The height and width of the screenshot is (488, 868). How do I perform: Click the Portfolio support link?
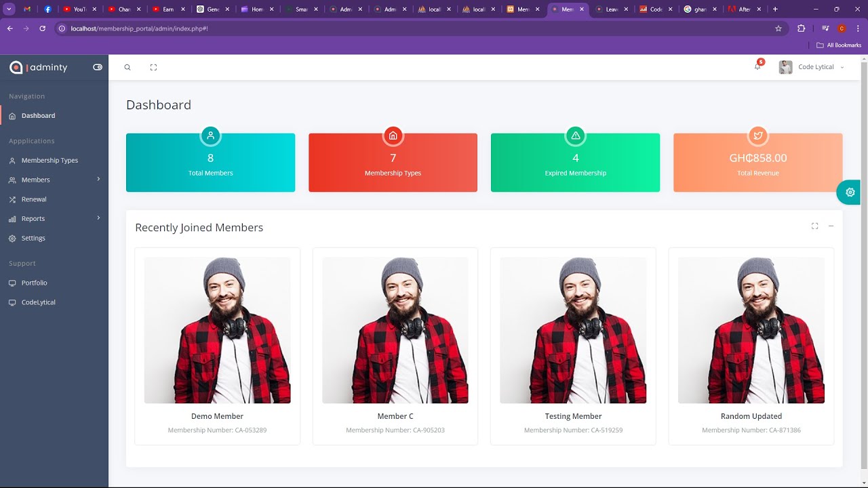[54, 283]
